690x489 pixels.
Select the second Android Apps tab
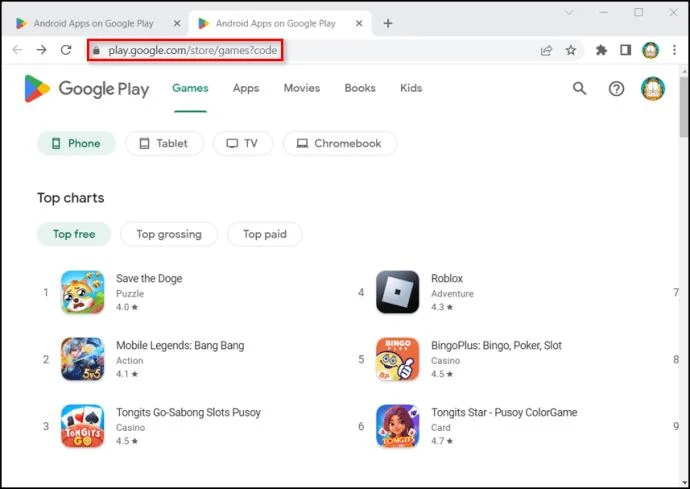pos(279,23)
